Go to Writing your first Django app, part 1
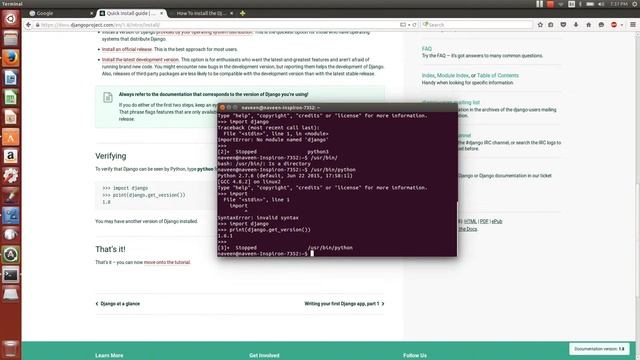The image size is (640, 360). pos(344,304)
